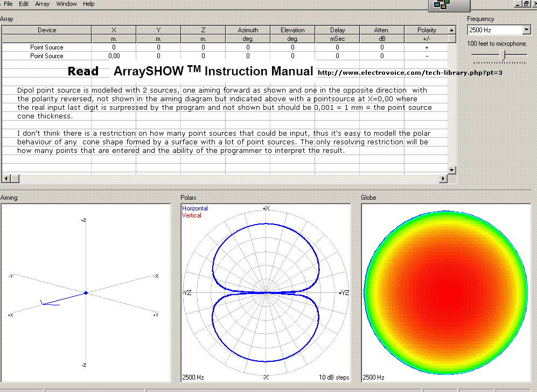Click the Horizontal legend label in Polars
Screen dimensions: 537x392
pos(195,208)
